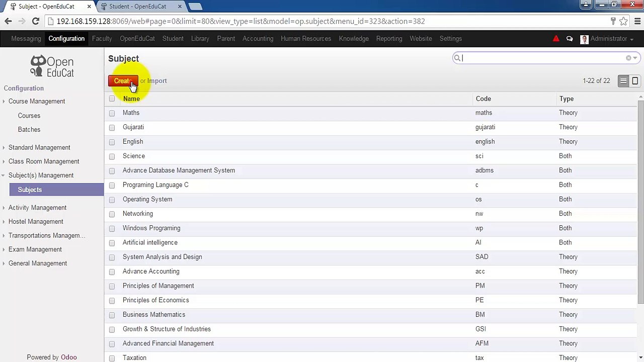Select the Advance Accounting row checkbox
This screenshot has width=644, height=362.
pos(112,272)
